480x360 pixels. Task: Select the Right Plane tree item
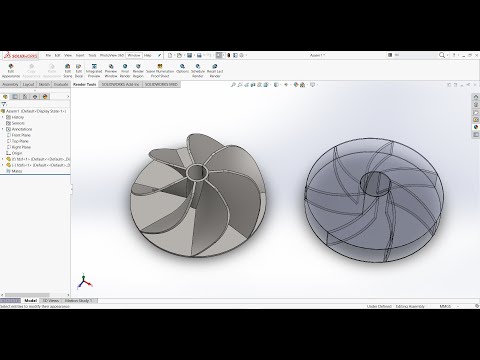[x=19, y=147]
